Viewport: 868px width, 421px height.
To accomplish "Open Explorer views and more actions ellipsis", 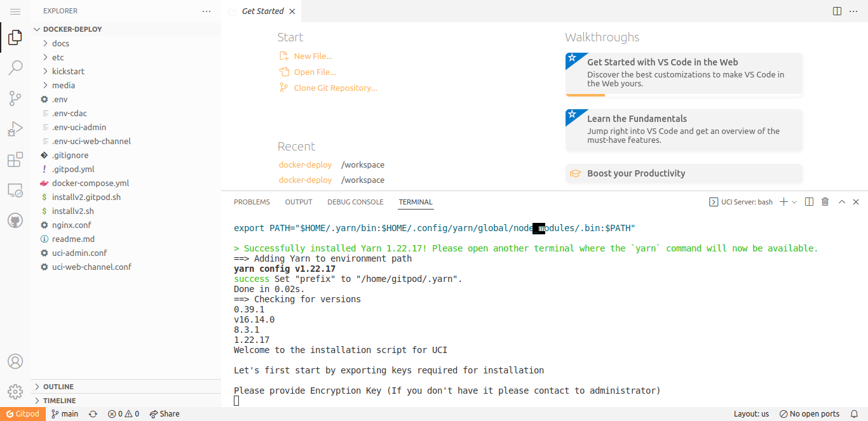I will (207, 11).
